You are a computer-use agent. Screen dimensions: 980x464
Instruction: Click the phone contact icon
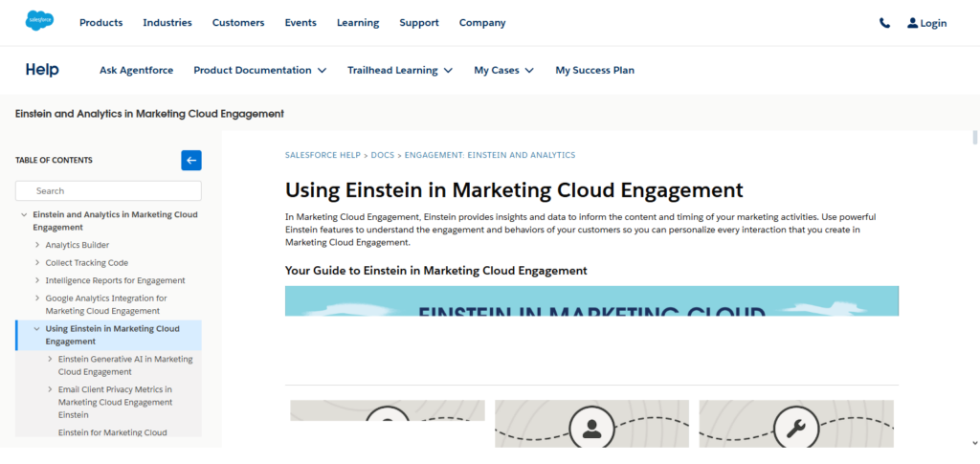(x=884, y=23)
